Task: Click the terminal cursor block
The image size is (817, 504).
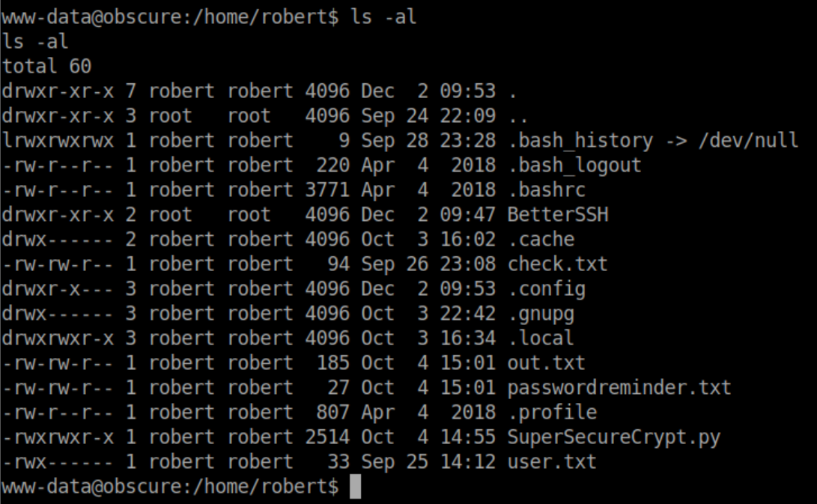Action: point(355,487)
